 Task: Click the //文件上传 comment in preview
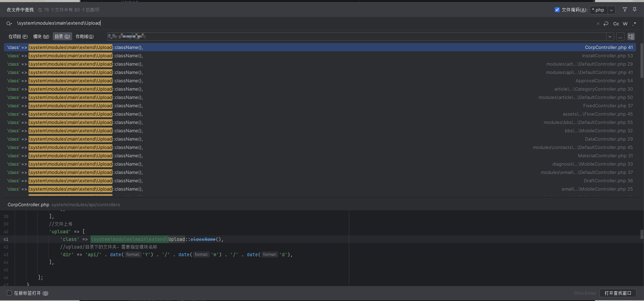tap(61, 224)
